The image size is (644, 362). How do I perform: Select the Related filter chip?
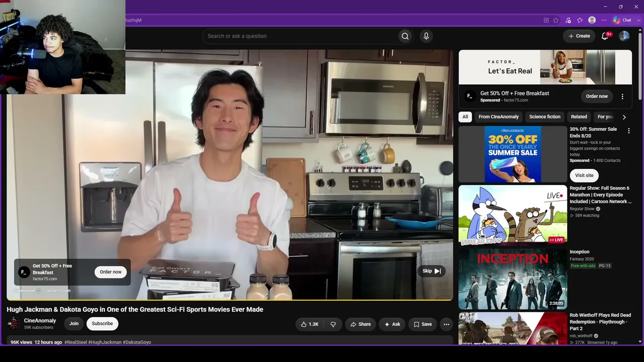(x=579, y=117)
